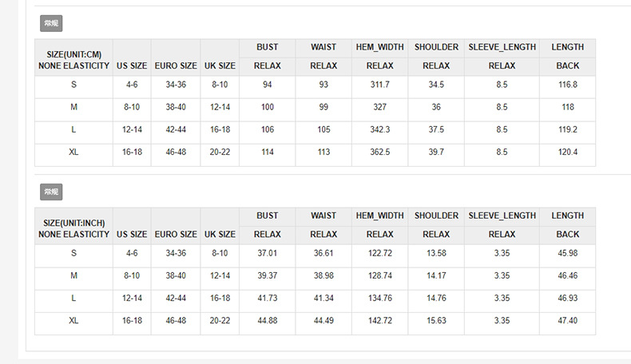The image size is (631, 364).
Task: Click the grey 常规 tag above the INCH table
Action: point(50,192)
